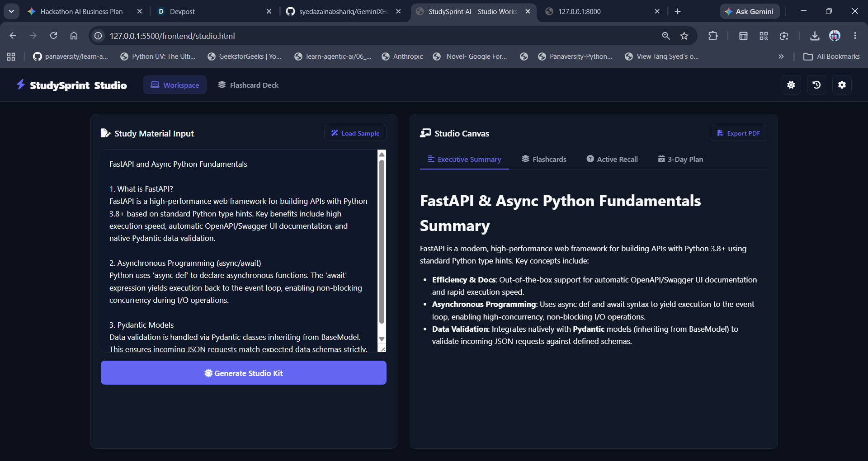Viewport: 868px width, 461px height.
Task: Click Generate Studio Kit button
Action: (244, 373)
